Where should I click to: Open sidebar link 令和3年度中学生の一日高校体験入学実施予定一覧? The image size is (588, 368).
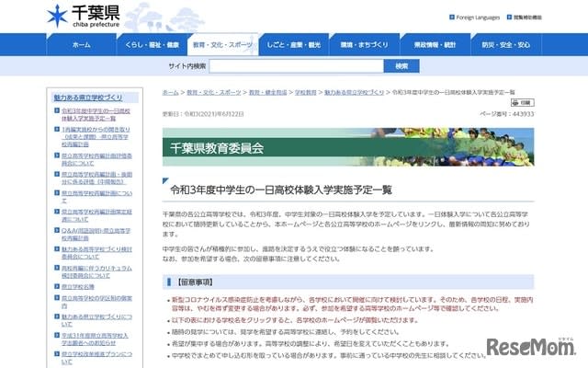coord(96,114)
